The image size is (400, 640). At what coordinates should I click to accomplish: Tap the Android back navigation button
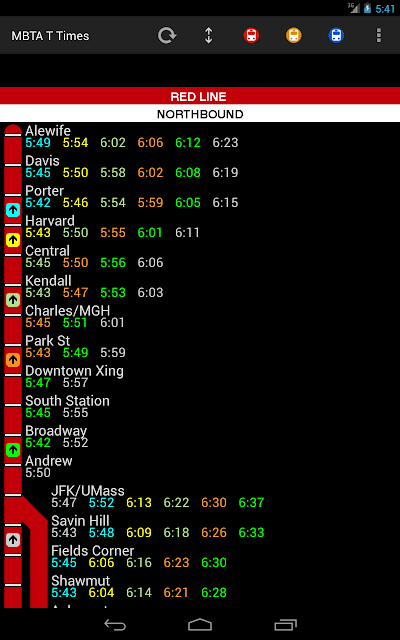115,624
